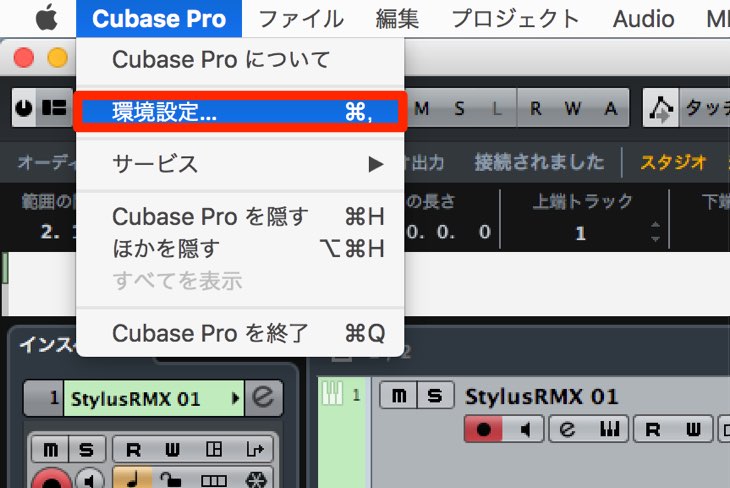730x488 pixels.
Task: Solo track via Inspector s button
Action: pyautogui.click(x=87, y=449)
